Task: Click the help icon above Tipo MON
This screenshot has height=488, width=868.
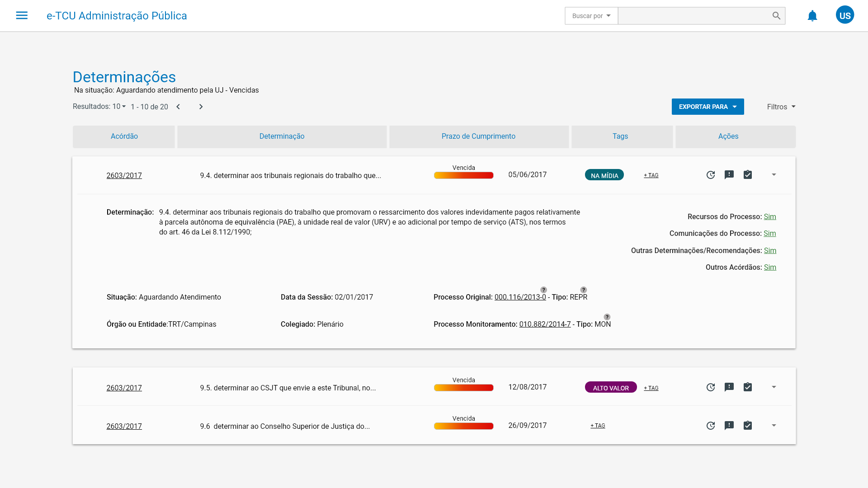Action: coord(607,317)
